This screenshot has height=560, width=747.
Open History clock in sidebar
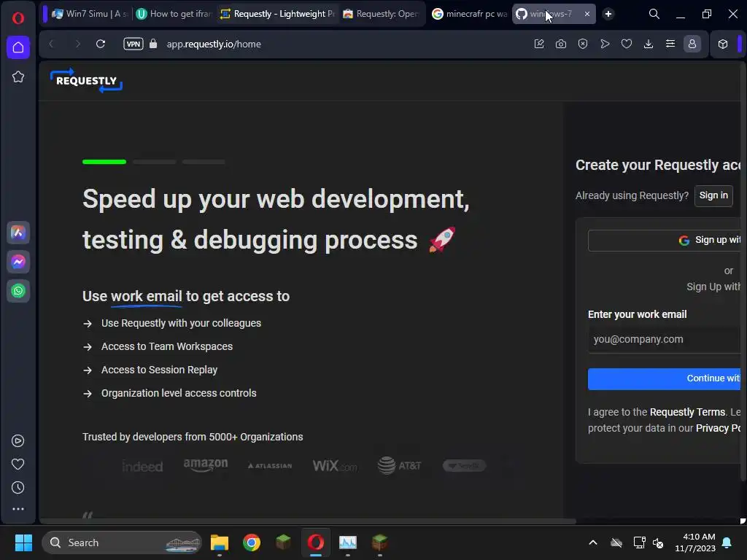tap(18, 488)
